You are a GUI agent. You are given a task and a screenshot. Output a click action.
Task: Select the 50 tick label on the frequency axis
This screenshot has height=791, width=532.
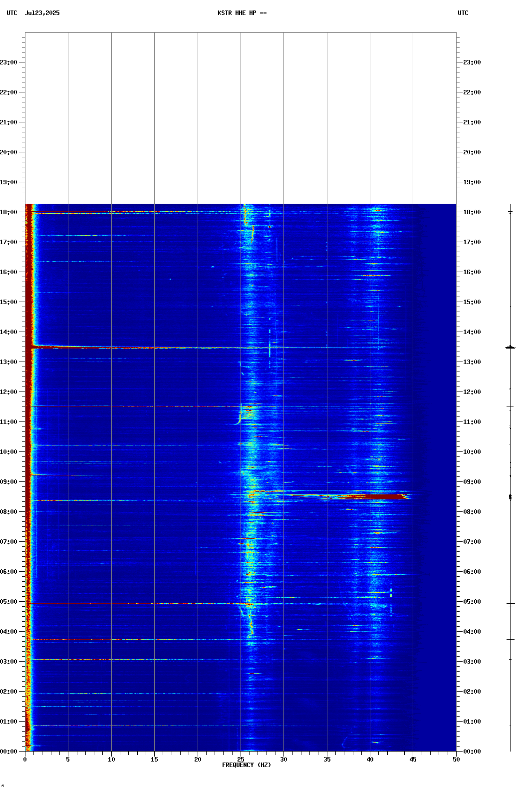pyautogui.click(x=456, y=760)
